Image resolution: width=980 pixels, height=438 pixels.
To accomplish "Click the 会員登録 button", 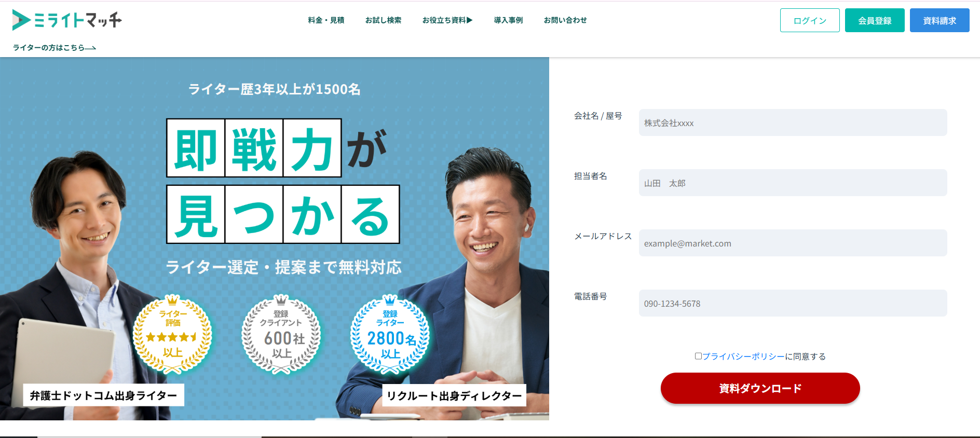I will point(875,20).
